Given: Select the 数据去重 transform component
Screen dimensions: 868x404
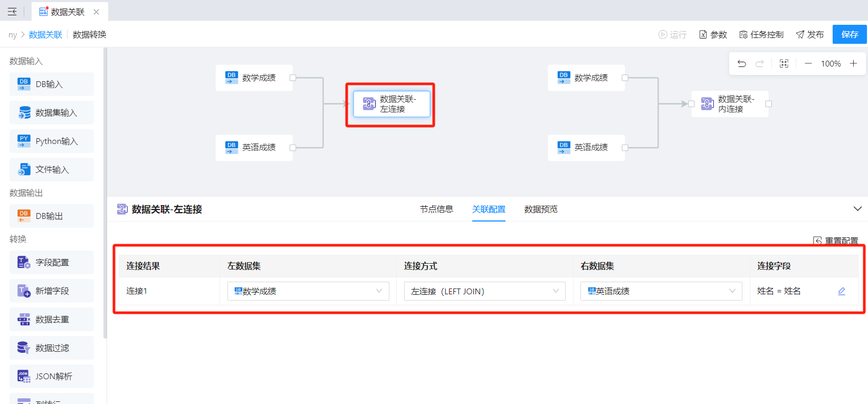Looking at the screenshot, I should pyautogui.click(x=52, y=320).
